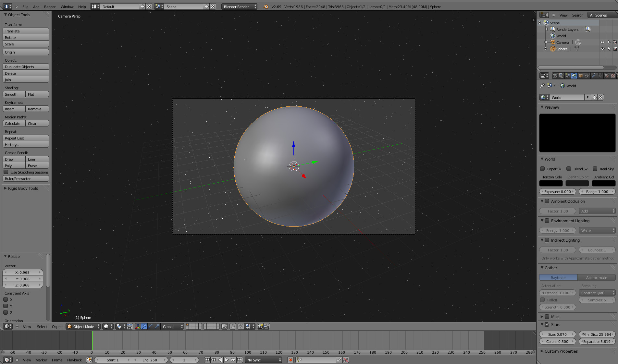Click the scale manipulator icon
The image size is (618, 364).
pos(157,326)
